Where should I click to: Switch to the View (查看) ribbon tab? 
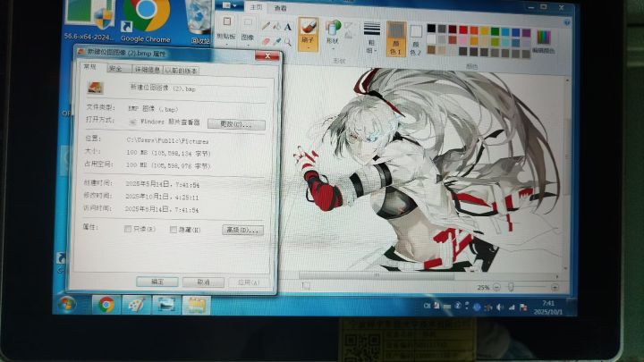click(281, 8)
